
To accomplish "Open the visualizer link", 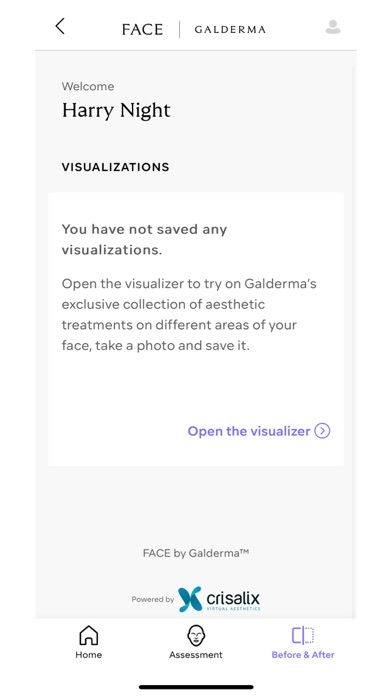I will pos(249,431).
